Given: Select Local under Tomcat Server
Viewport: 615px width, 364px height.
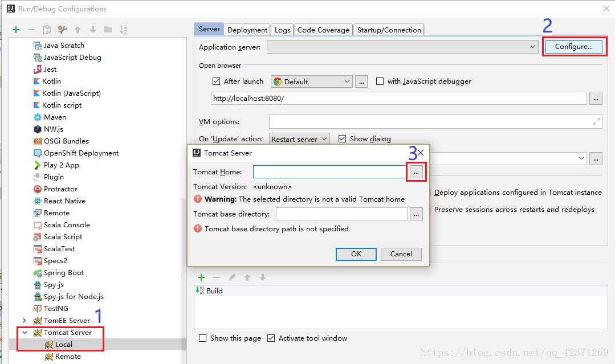Looking at the screenshot, I should 59,345.
